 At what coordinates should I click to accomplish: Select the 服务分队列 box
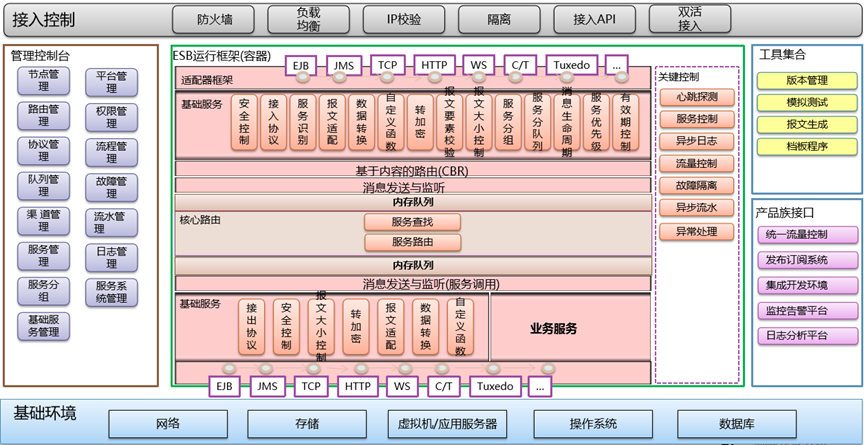[x=537, y=122]
